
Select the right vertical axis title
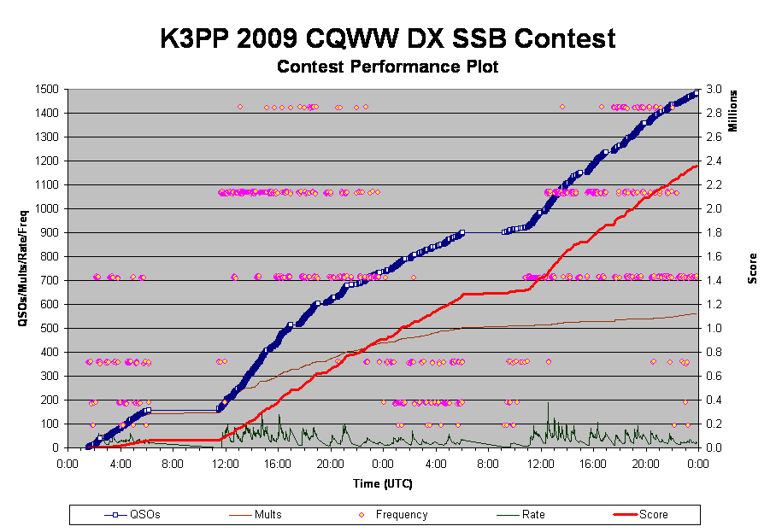(753, 269)
